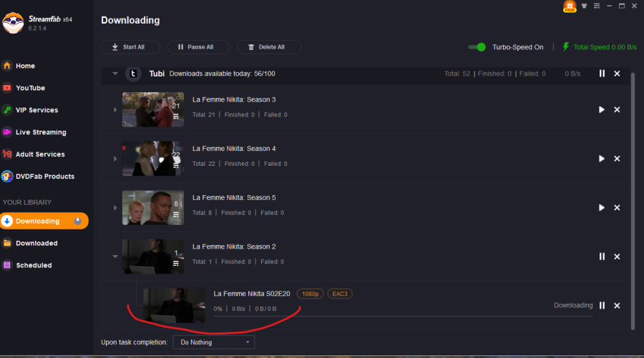
Task: Collapse the Tubi download group
Action: click(115, 74)
